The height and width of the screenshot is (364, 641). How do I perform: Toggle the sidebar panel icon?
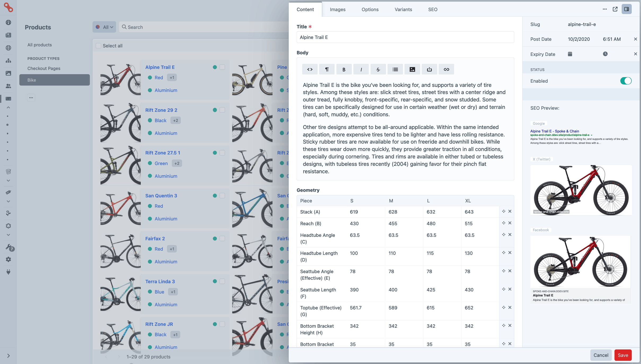tap(626, 9)
